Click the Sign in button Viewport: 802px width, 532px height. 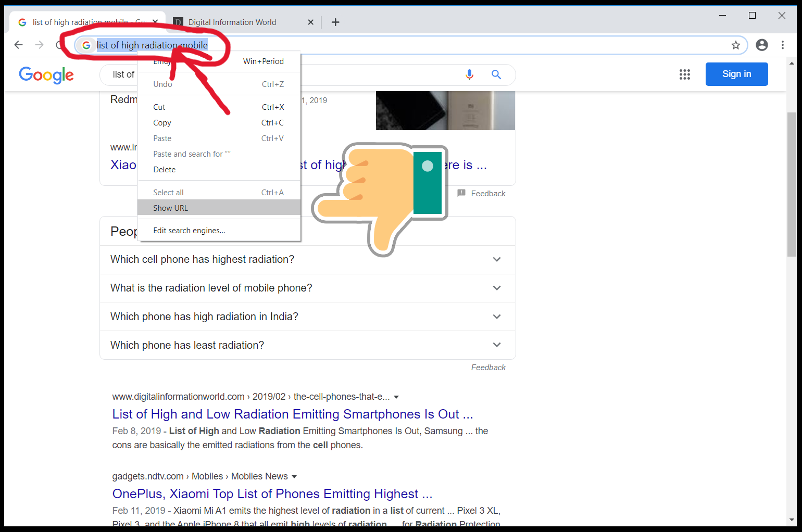736,74
